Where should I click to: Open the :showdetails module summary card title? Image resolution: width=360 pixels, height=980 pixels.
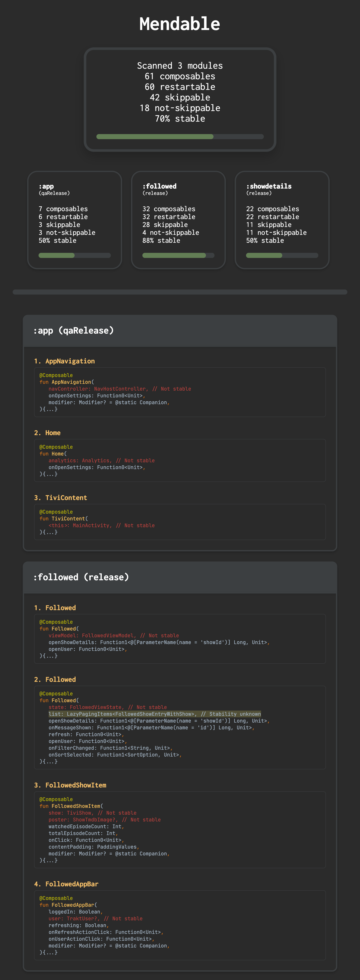269,186
